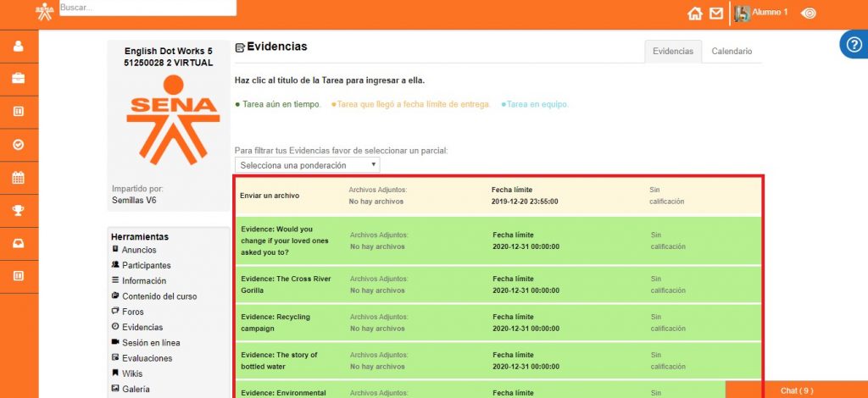Screen dimensions: 868x398
Task: Click the Participantes people icon
Action: (x=115, y=265)
